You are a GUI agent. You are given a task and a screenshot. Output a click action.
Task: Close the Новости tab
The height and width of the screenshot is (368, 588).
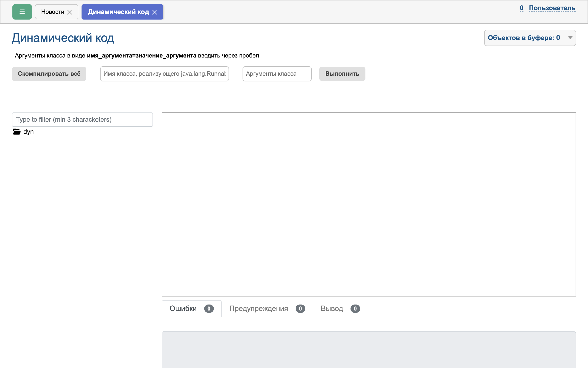[70, 12]
